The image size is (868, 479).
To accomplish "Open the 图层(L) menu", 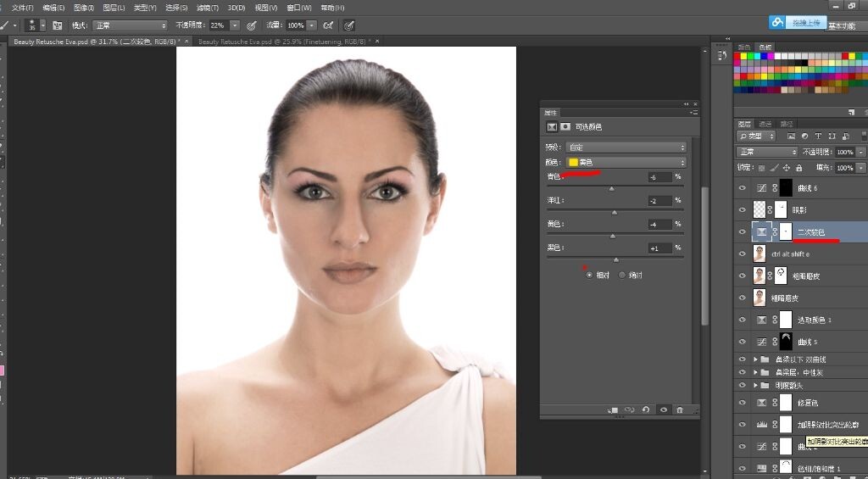I will tap(114, 8).
